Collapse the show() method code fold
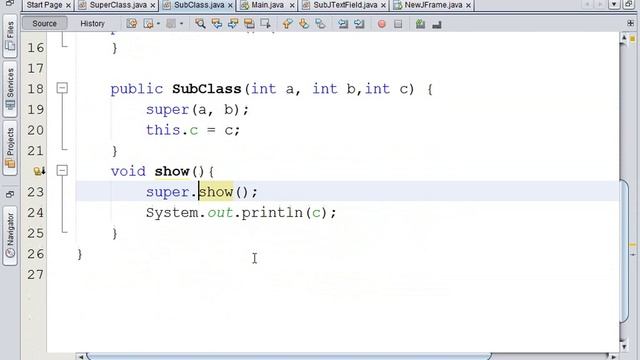640x360 pixels. (x=62, y=170)
